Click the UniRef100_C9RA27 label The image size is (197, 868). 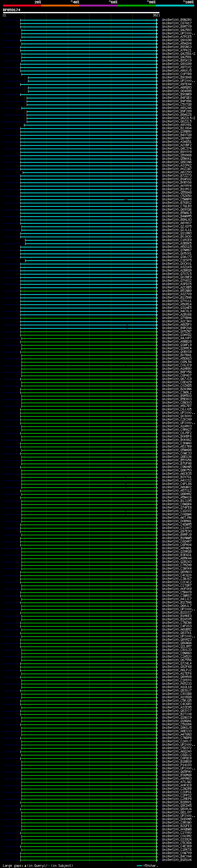click(176, 430)
